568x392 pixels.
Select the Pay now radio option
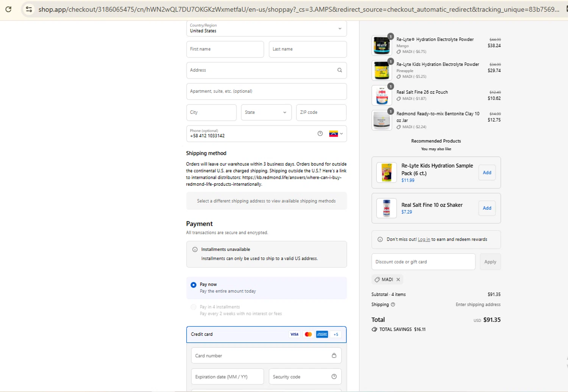[x=193, y=285]
